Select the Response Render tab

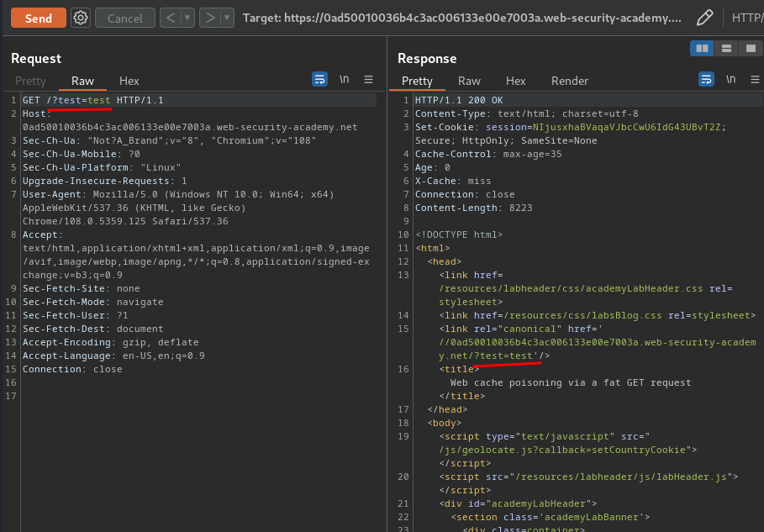tap(570, 81)
